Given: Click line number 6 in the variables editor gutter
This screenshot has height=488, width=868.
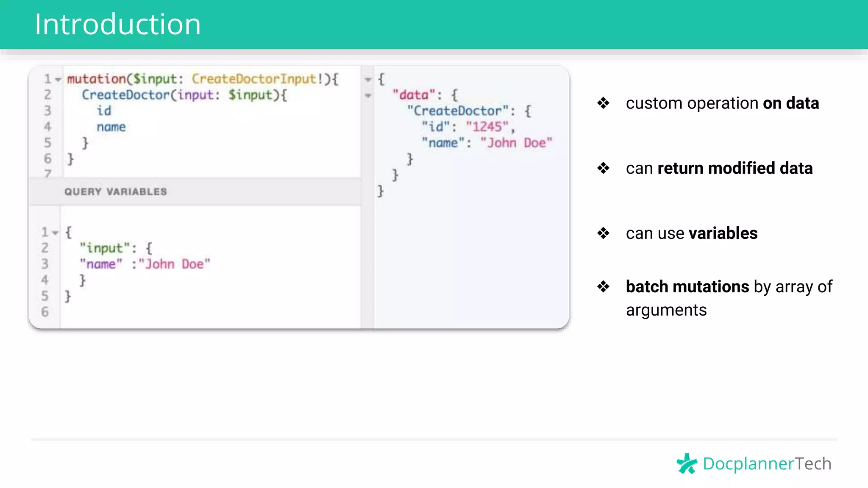Looking at the screenshot, I should [45, 312].
